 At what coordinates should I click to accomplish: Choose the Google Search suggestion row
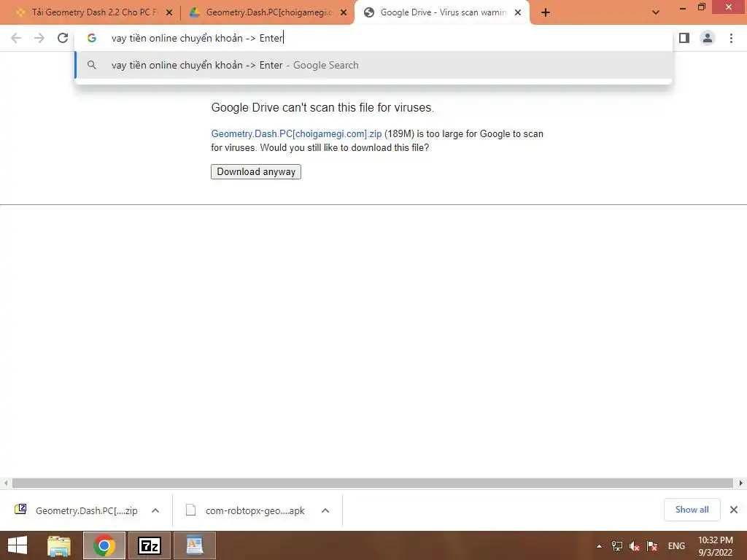click(x=373, y=65)
